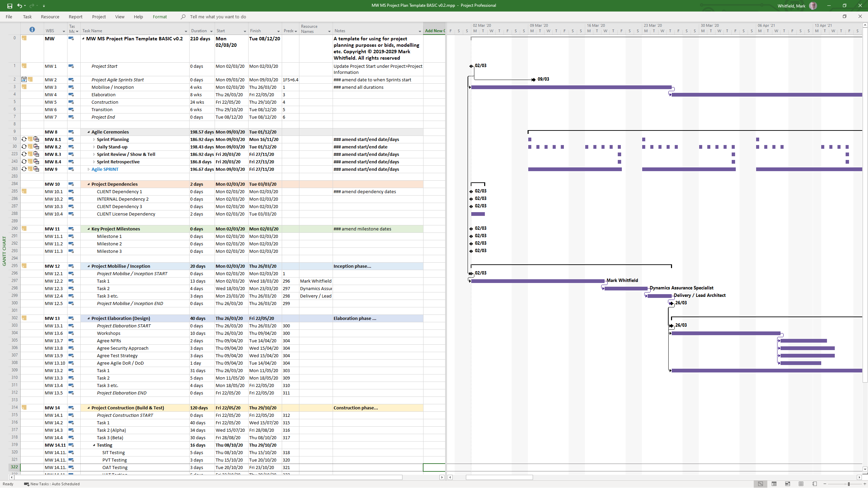Open Report view icon in status bar
Screen dimensions: 868x488
[814, 484]
